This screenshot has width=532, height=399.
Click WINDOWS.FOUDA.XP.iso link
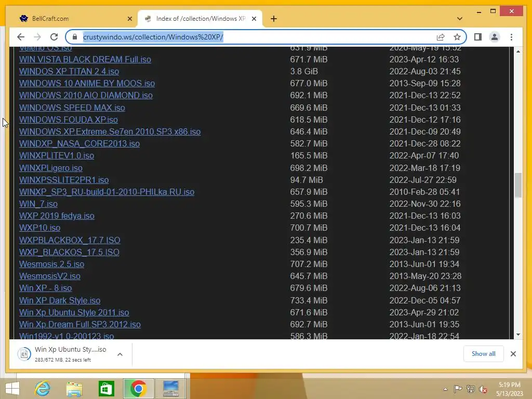coord(69,119)
